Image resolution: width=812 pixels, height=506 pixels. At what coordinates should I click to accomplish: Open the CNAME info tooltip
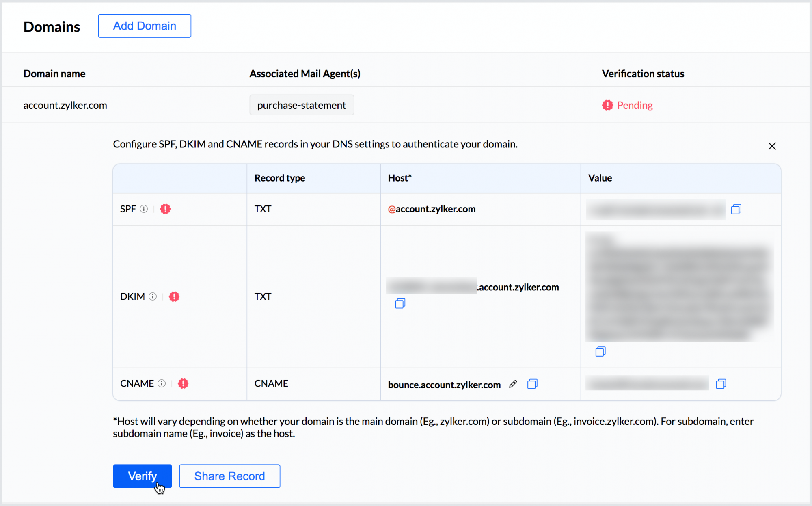[x=162, y=383]
